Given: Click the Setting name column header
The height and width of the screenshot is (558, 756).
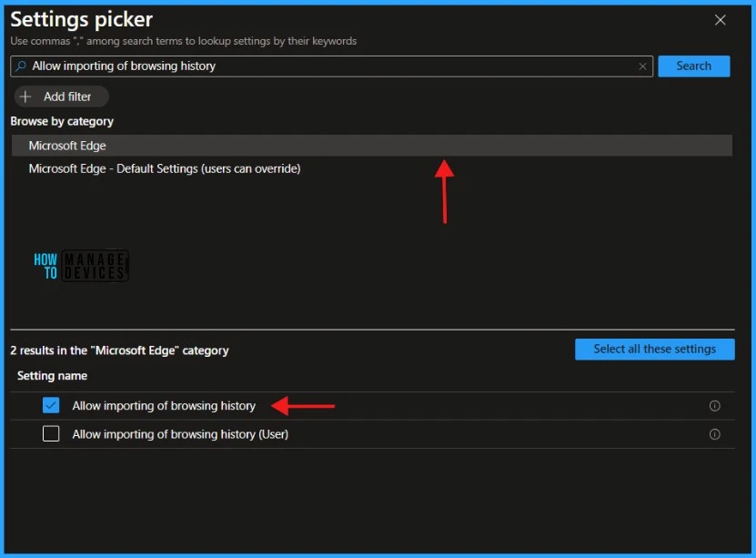Looking at the screenshot, I should pyautogui.click(x=52, y=376).
